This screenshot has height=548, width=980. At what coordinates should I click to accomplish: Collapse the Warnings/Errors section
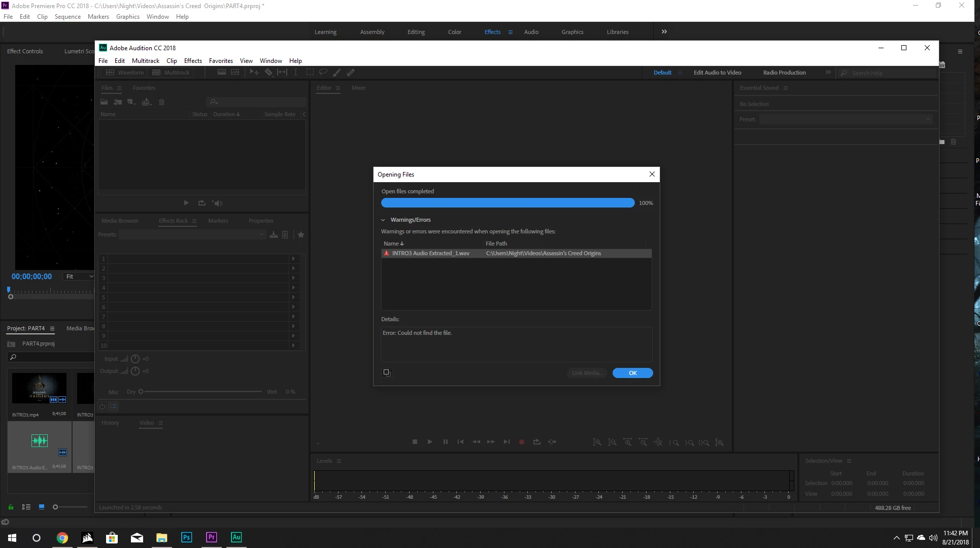tap(383, 220)
